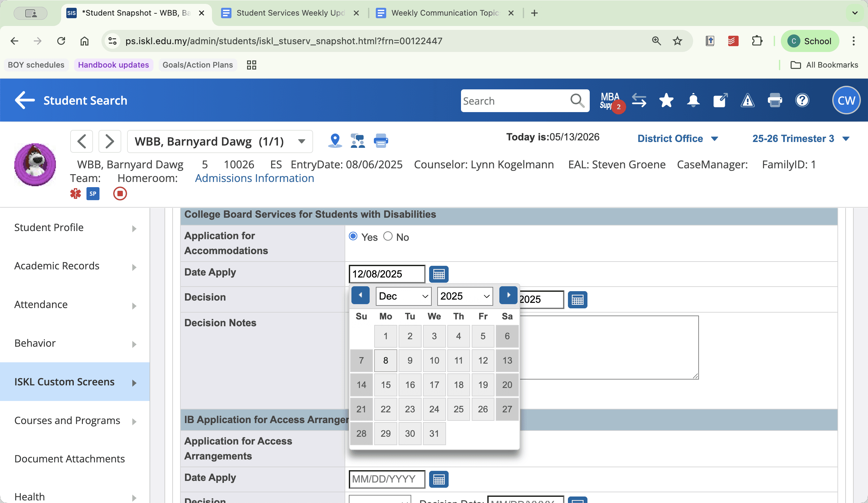Click the Date Apply field showing 12/08/2025
Screen dimensions: 868x503
click(387, 274)
